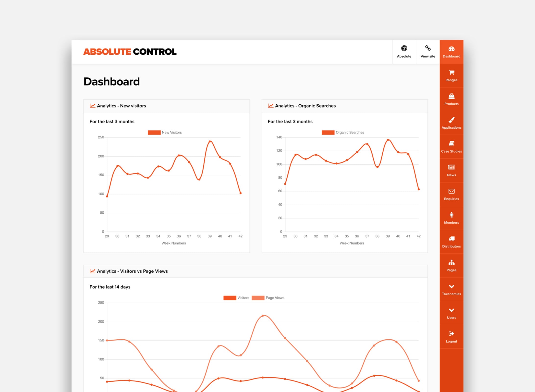This screenshot has height=392, width=535.
Task: Click 'For the last 14 days' text
Action: click(x=110, y=287)
